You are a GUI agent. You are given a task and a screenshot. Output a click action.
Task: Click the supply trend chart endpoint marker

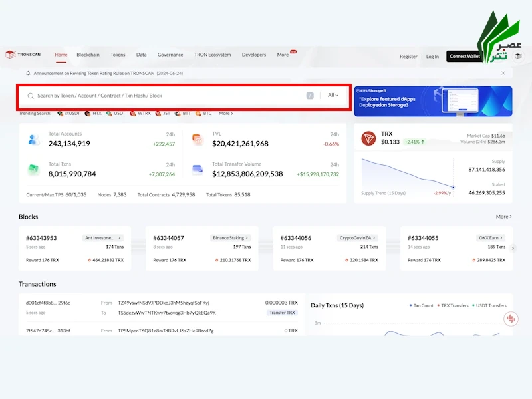(x=453, y=187)
